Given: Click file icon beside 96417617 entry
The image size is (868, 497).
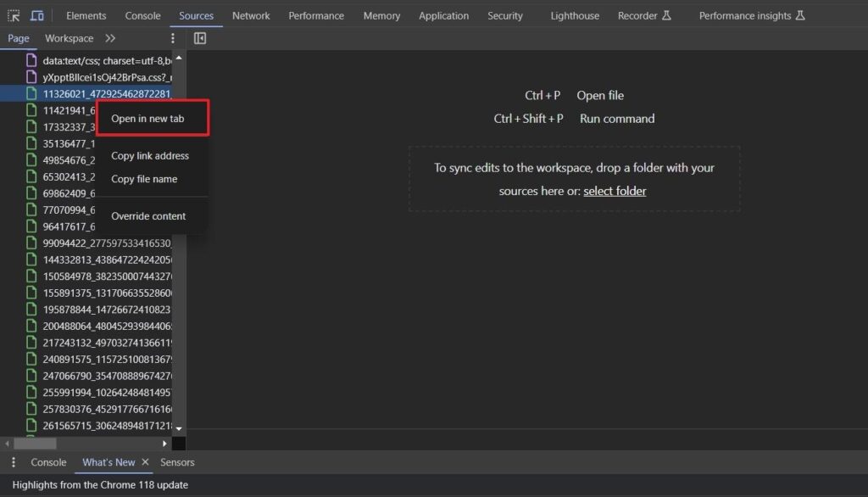Looking at the screenshot, I should (x=31, y=226).
